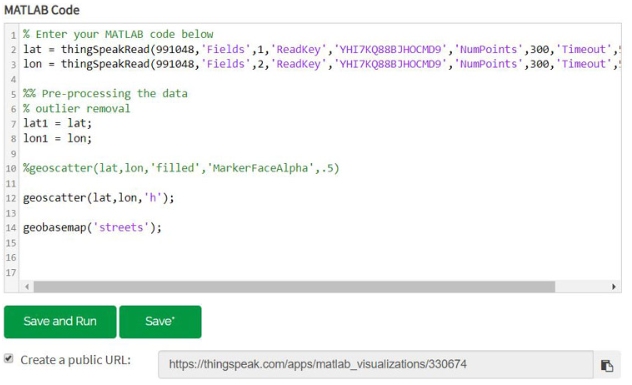This screenshot has height=385, width=632.
Task: Click the horizontal scrollbar thumb in code editor
Action: pyautogui.click(x=294, y=287)
